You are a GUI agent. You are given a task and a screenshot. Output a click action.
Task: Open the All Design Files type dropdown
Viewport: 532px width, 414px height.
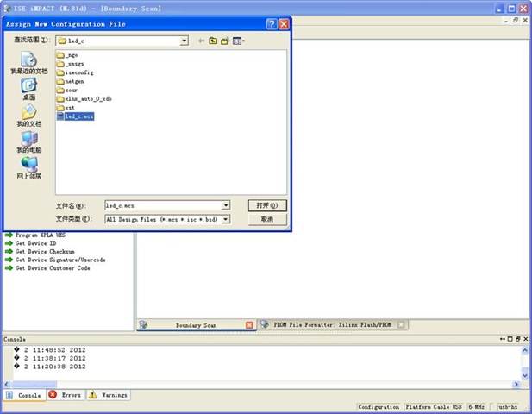pos(226,219)
